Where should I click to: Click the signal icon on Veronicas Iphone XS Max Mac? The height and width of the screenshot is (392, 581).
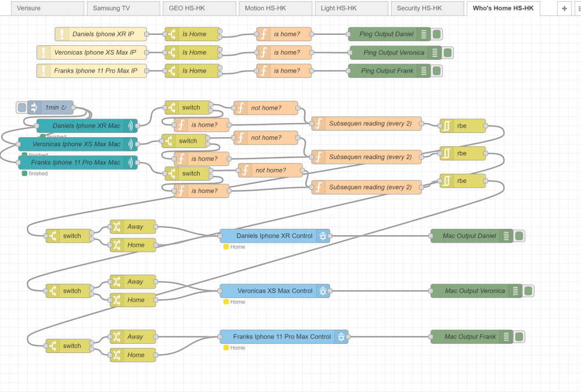(x=131, y=144)
